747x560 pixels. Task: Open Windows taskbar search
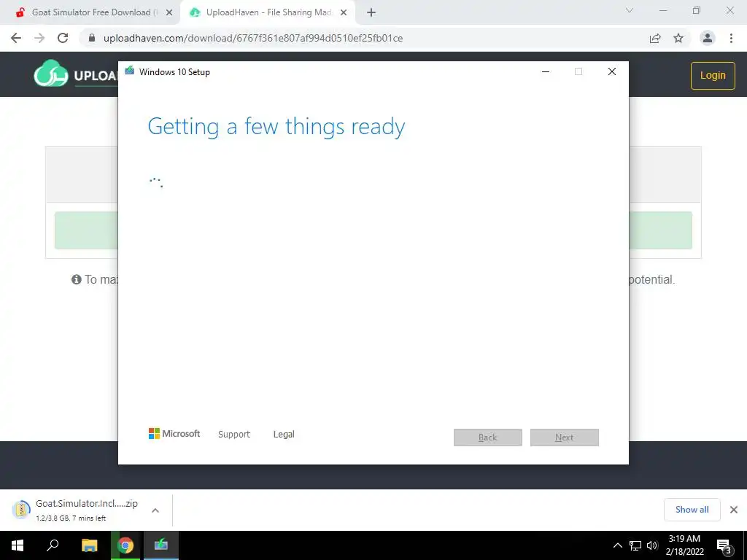[x=53, y=545]
